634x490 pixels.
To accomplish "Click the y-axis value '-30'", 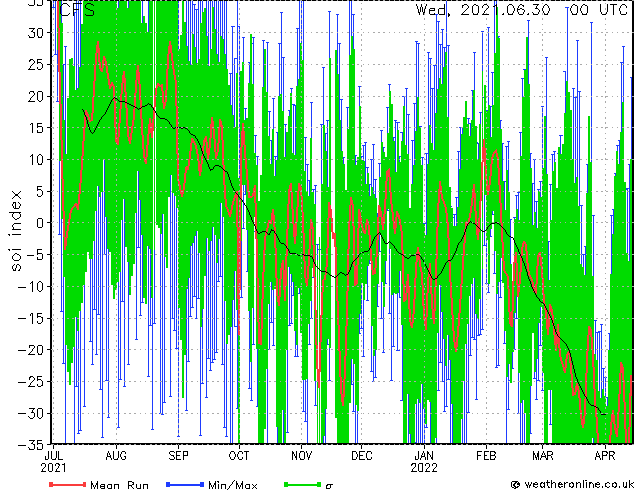I will pyautogui.click(x=31, y=413).
